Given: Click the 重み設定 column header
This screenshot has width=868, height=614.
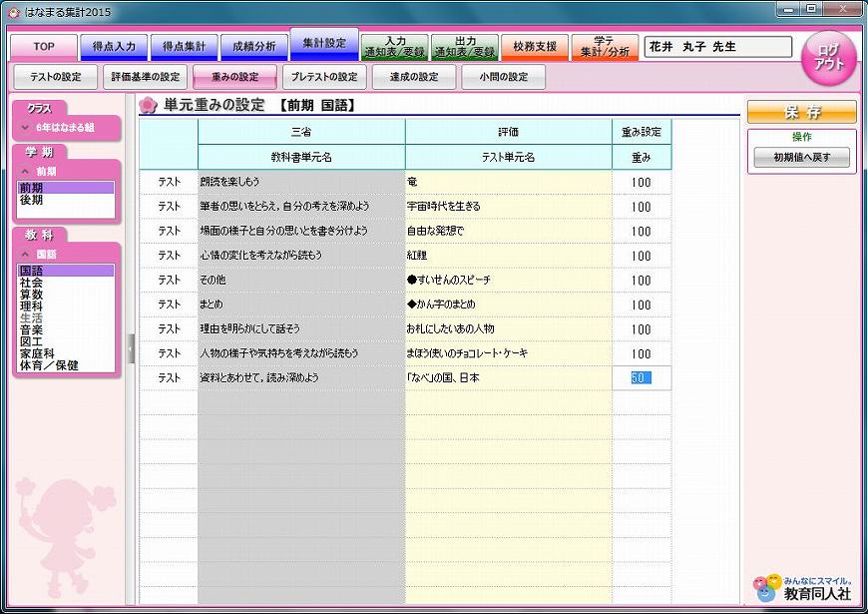Looking at the screenshot, I should 642,132.
